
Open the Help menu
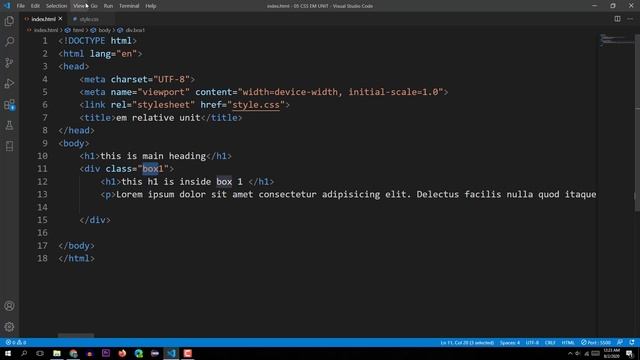(x=151, y=6)
